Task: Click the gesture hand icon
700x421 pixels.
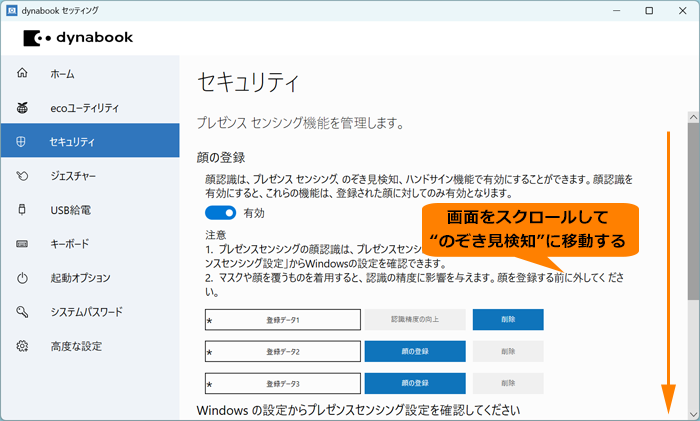Action: coord(22,176)
